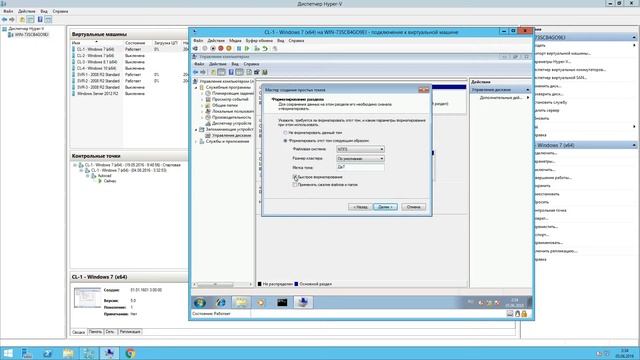Open Медиа menu in VM connection window

(235, 41)
